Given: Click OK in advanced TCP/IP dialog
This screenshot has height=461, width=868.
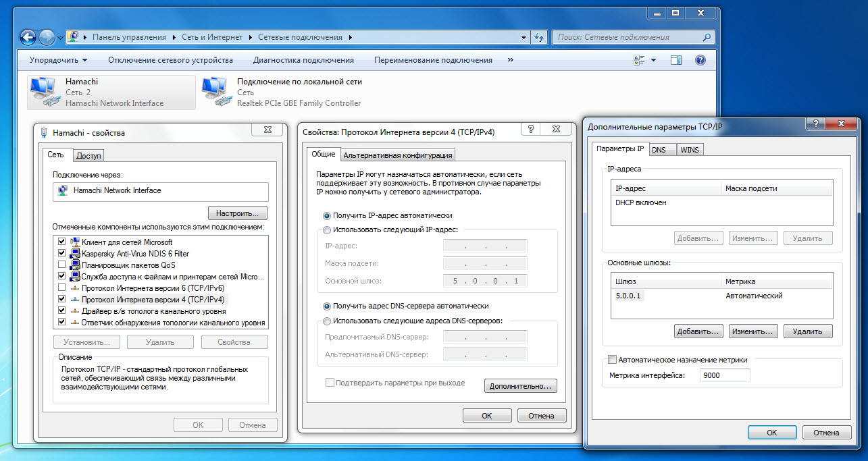Looking at the screenshot, I should click(772, 433).
